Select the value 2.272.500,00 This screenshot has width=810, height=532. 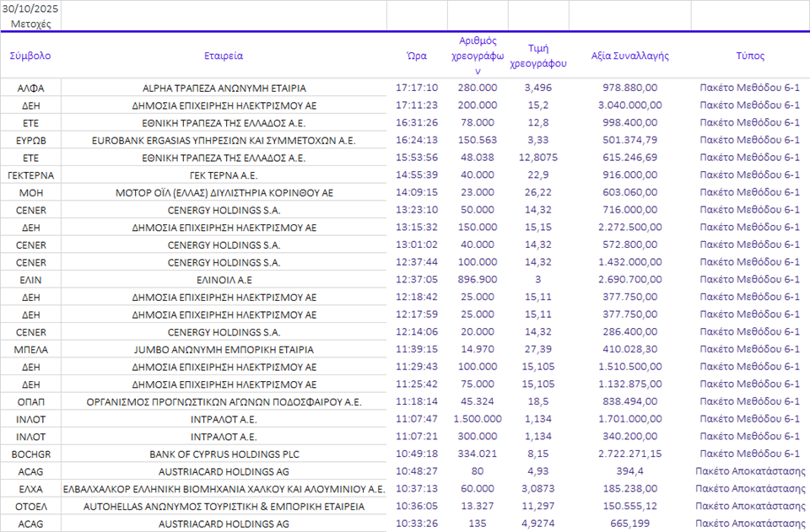(x=629, y=228)
